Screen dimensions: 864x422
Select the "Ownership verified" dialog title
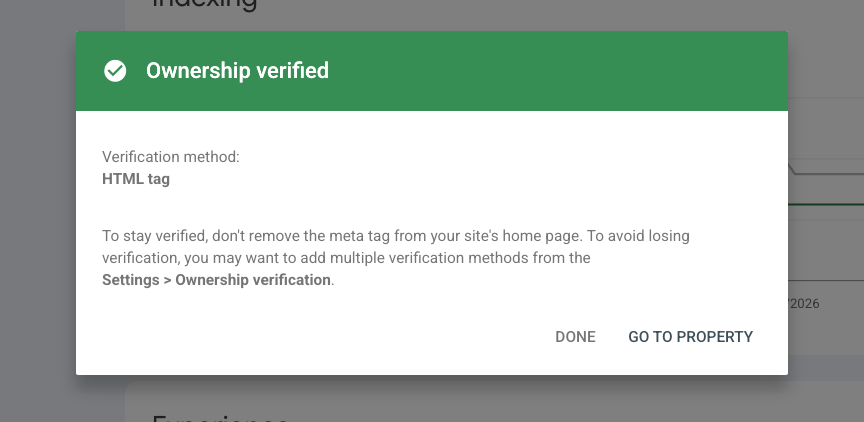pos(237,71)
